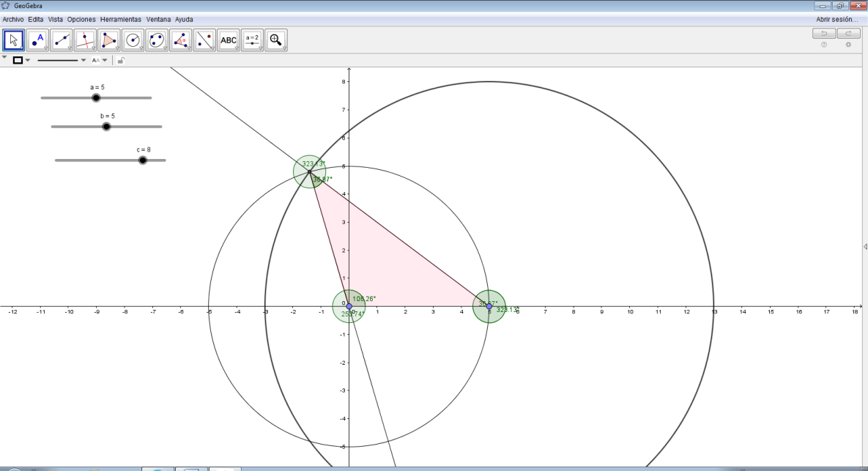Click the Redo arrow button
Viewport: 868px width, 471px height.
click(x=848, y=34)
